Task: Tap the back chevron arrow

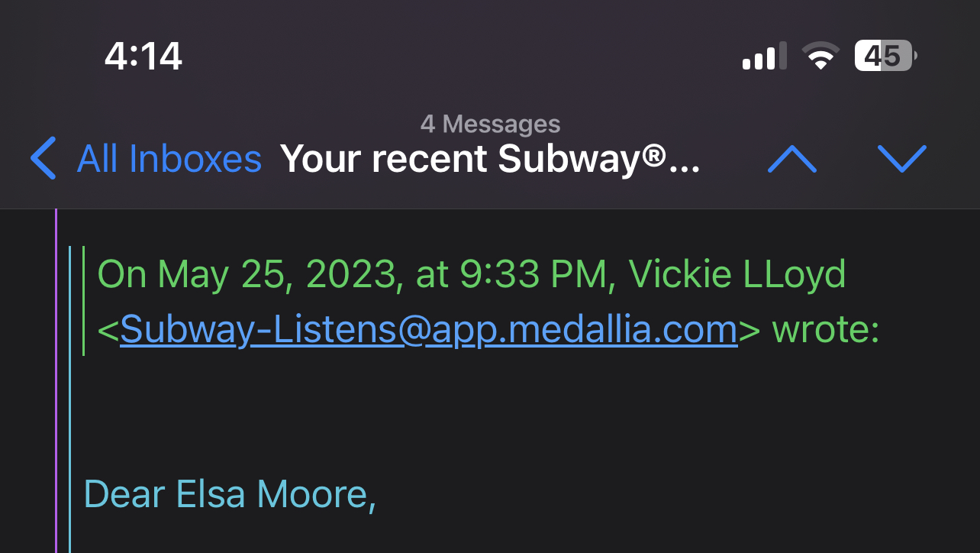Action: pyautogui.click(x=44, y=158)
